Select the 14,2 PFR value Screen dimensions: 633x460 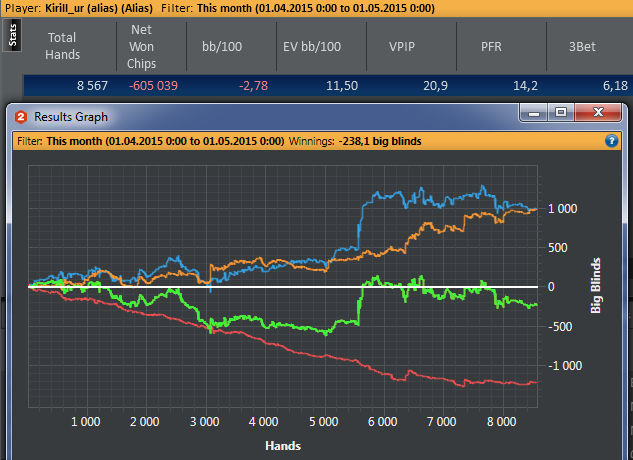coord(525,86)
